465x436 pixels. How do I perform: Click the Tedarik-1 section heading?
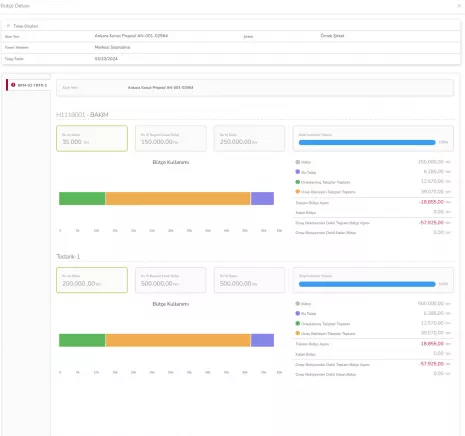click(68, 256)
